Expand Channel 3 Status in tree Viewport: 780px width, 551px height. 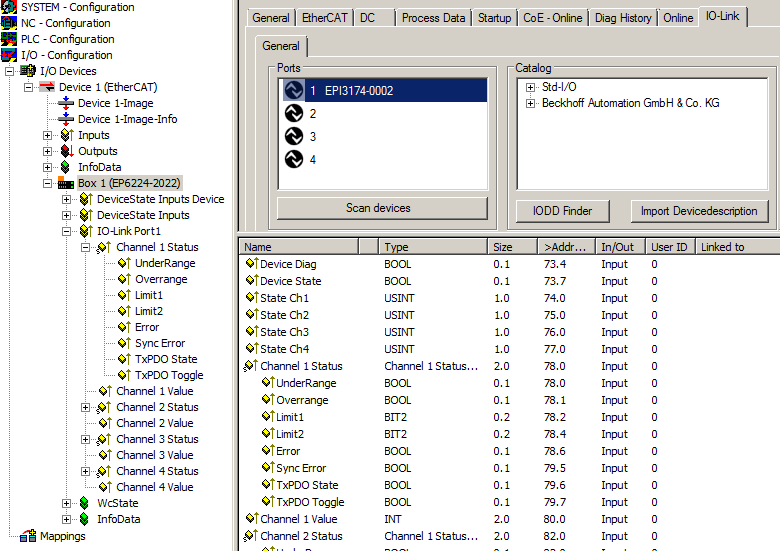86,439
